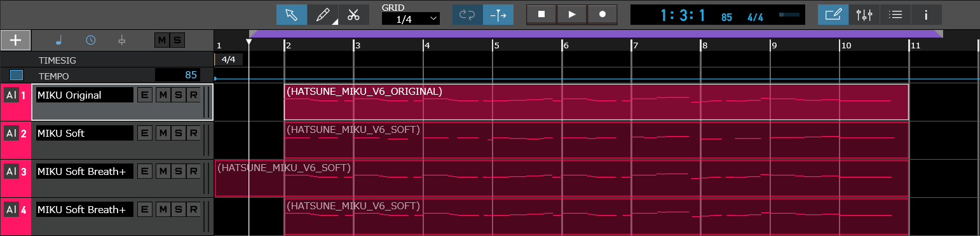This screenshot has width=980, height=236.
Task: Open effects E on track 4
Action: [145, 210]
